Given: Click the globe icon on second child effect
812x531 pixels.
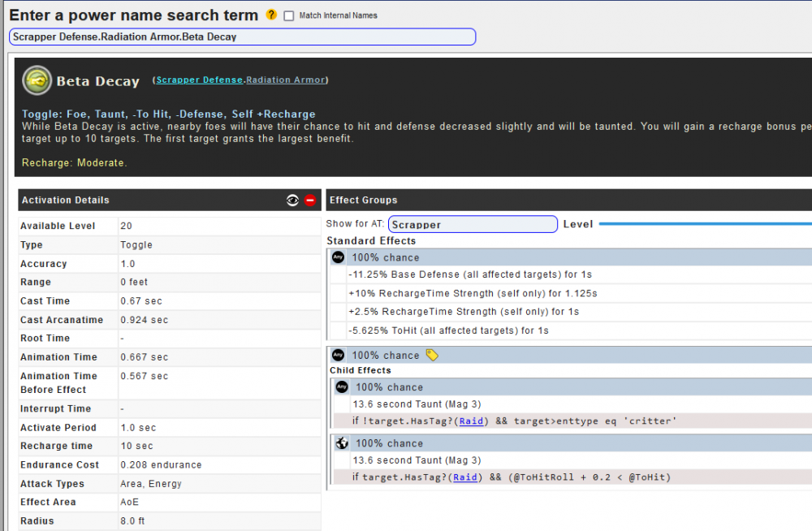Looking at the screenshot, I should (x=342, y=443).
